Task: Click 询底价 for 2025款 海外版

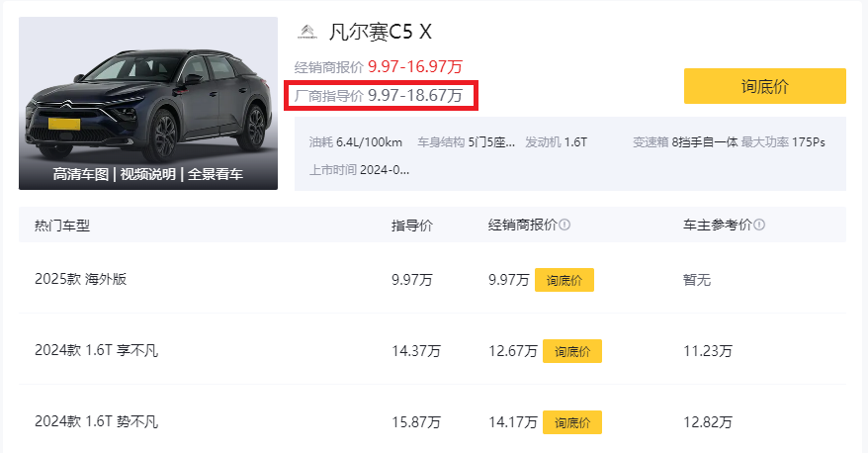Action: [564, 280]
